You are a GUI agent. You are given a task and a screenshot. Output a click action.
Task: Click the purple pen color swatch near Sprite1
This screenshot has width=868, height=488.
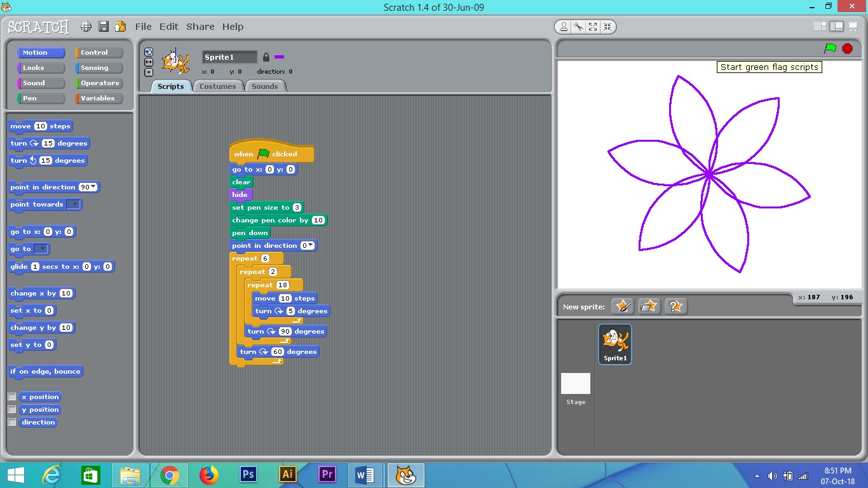(278, 57)
